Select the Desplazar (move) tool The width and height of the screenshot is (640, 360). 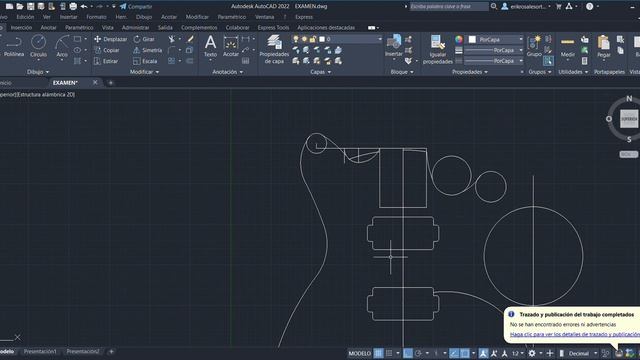pyautogui.click(x=110, y=39)
